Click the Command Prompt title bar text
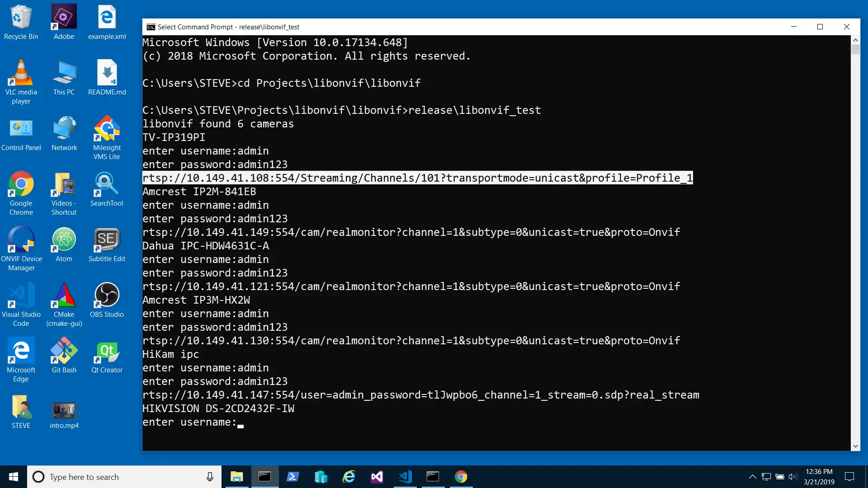 pyautogui.click(x=228, y=27)
